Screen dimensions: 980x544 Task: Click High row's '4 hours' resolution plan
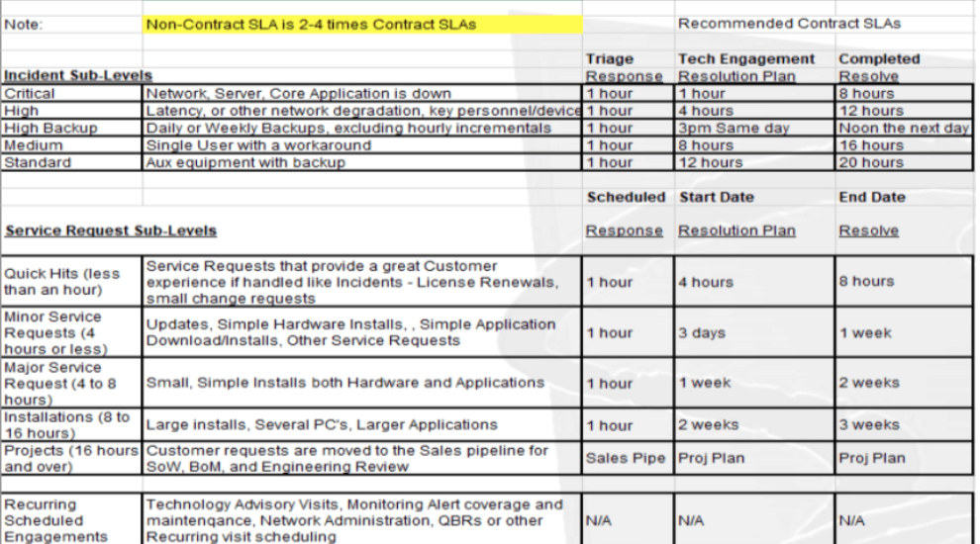pyautogui.click(x=754, y=111)
